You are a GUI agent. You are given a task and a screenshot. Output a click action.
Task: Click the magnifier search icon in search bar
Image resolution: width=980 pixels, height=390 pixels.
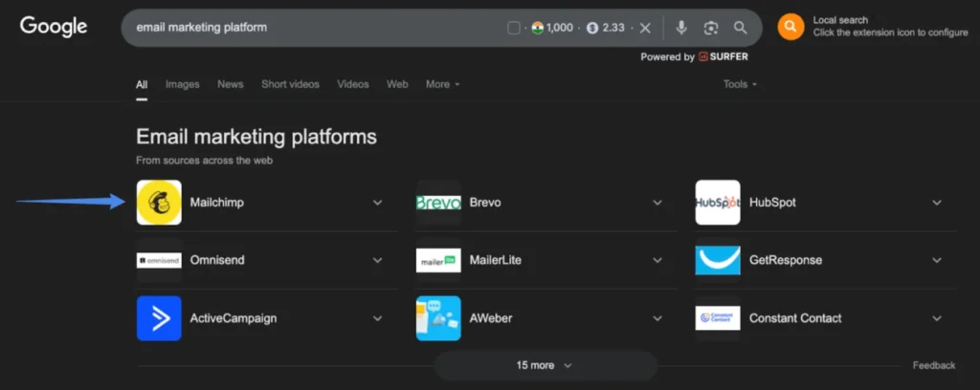click(740, 28)
